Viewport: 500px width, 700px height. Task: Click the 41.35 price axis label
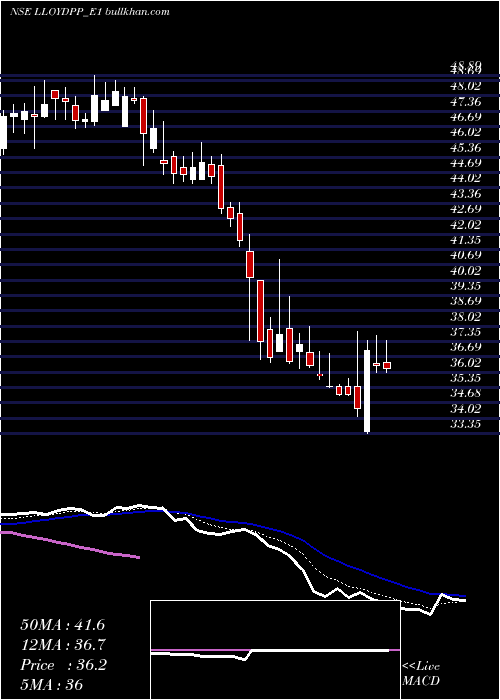(466, 240)
